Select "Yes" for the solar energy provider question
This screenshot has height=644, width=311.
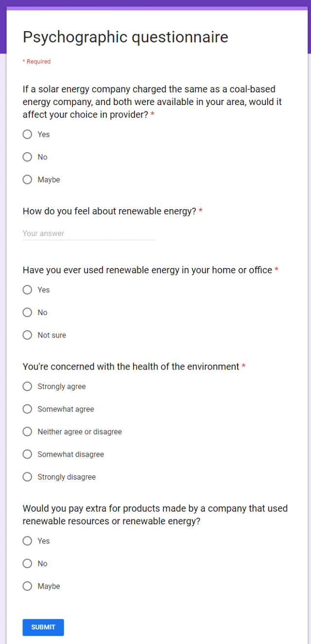[x=27, y=134]
